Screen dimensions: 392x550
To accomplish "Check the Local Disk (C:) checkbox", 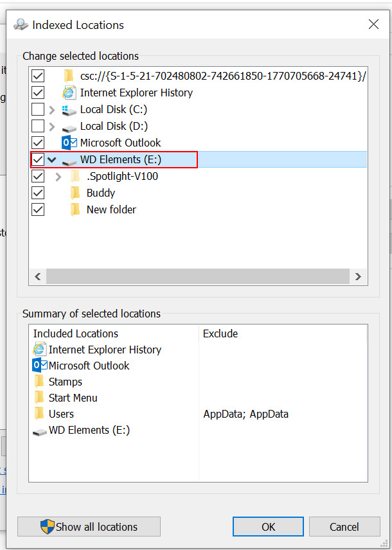I will [x=38, y=109].
